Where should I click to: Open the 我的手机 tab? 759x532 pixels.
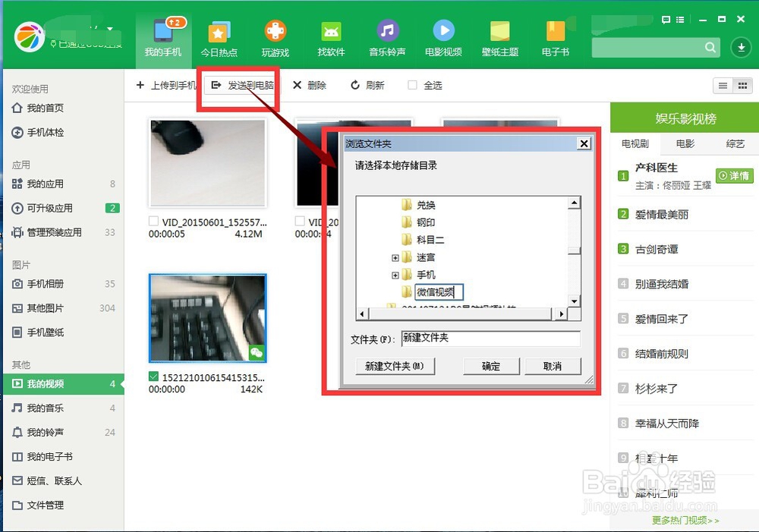point(162,36)
